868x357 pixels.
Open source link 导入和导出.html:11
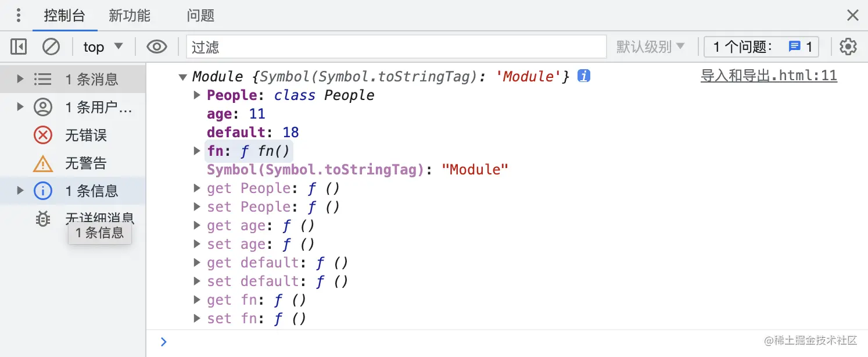click(x=769, y=76)
